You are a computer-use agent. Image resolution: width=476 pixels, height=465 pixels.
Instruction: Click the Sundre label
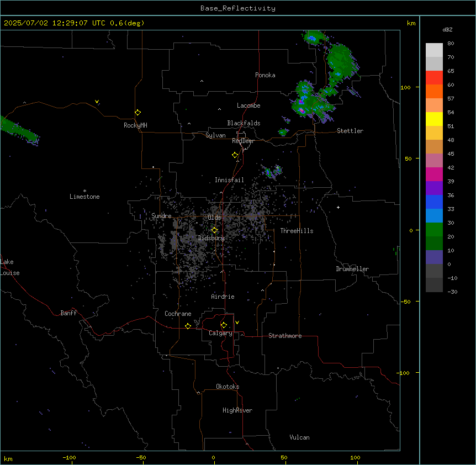pyautogui.click(x=161, y=216)
